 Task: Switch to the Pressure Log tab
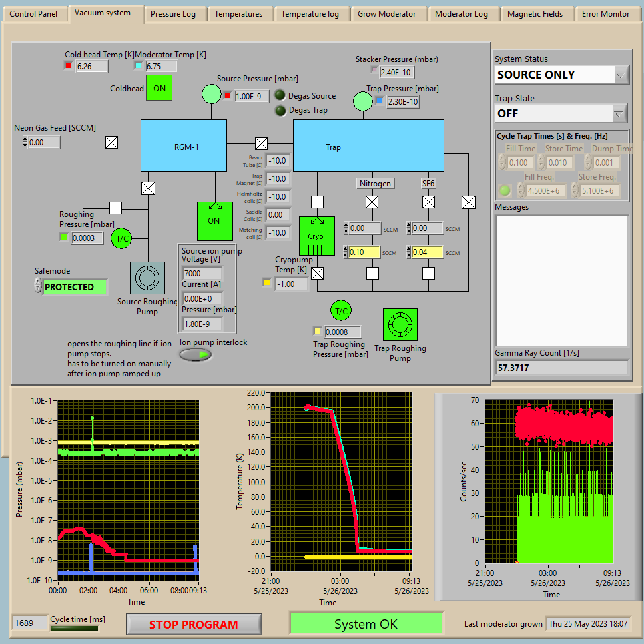click(173, 14)
